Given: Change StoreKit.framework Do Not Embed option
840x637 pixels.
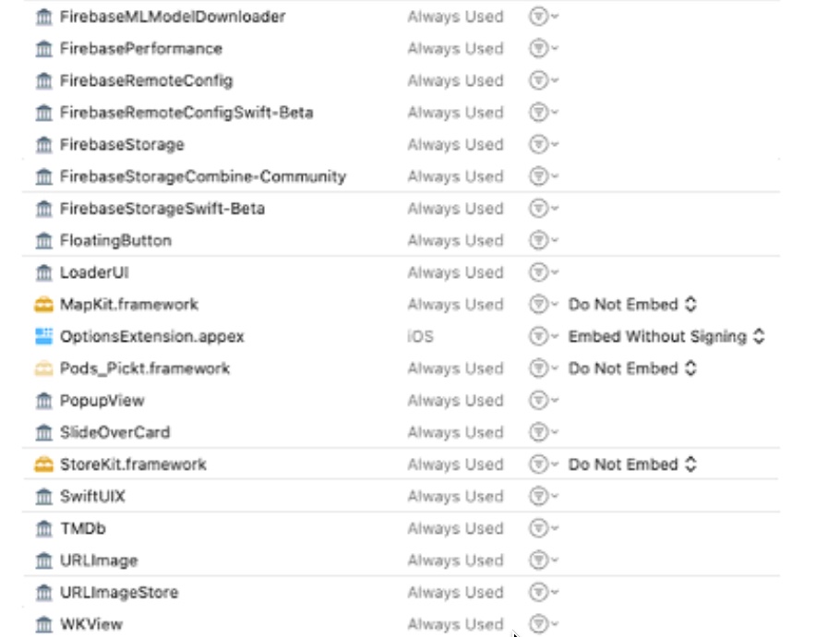Looking at the screenshot, I should pos(632,464).
